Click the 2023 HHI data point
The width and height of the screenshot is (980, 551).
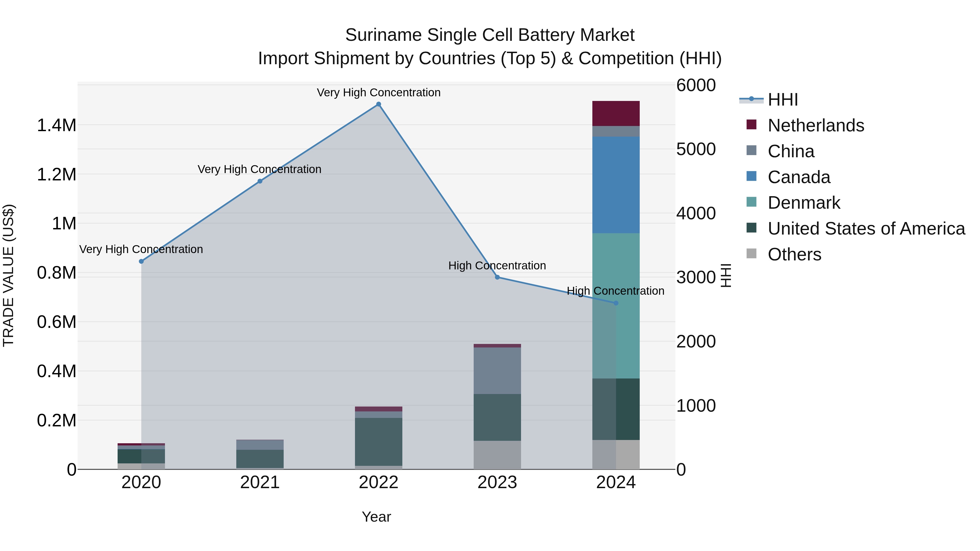tap(497, 277)
